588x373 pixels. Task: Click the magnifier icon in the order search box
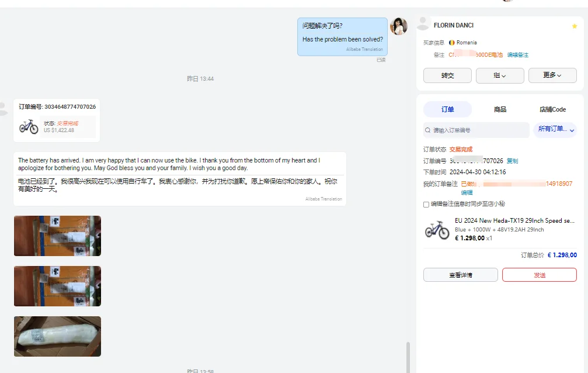pos(427,129)
